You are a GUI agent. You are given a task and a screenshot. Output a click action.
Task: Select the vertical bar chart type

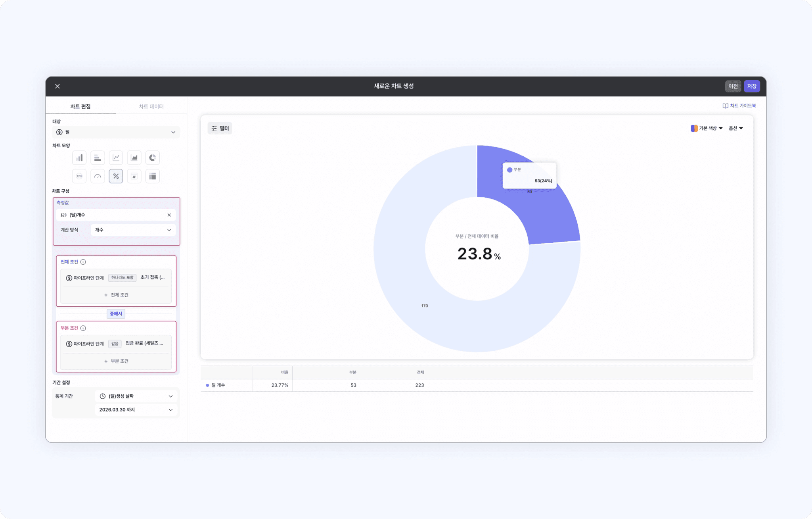click(79, 158)
